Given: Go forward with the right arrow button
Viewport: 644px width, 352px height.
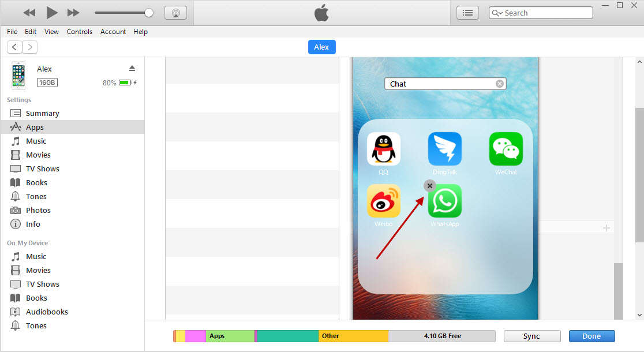Looking at the screenshot, I should coord(30,47).
